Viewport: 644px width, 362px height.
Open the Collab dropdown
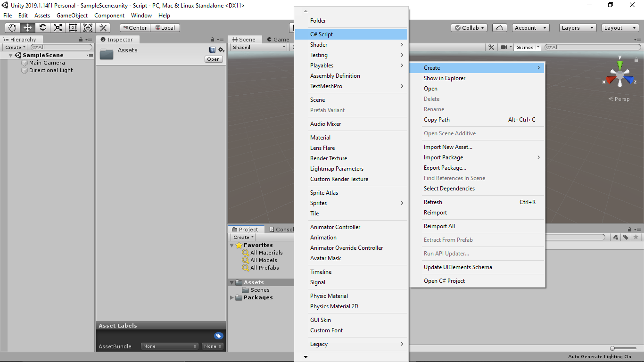pyautogui.click(x=470, y=28)
